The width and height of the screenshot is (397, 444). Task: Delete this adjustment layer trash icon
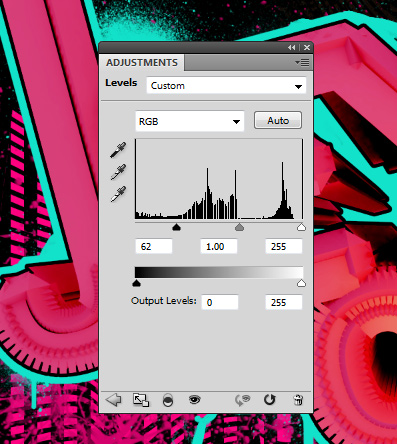coord(298,400)
